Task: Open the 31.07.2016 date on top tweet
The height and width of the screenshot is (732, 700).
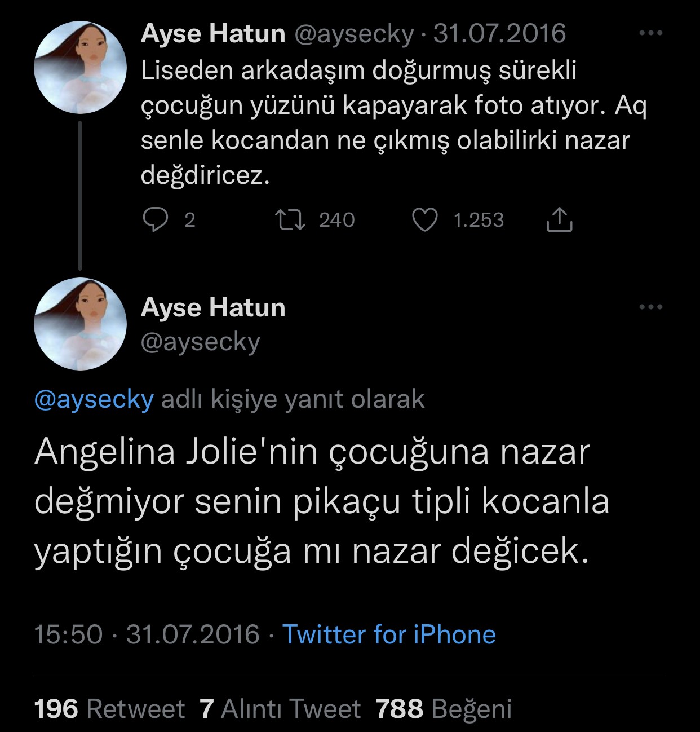Action: (499, 33)
